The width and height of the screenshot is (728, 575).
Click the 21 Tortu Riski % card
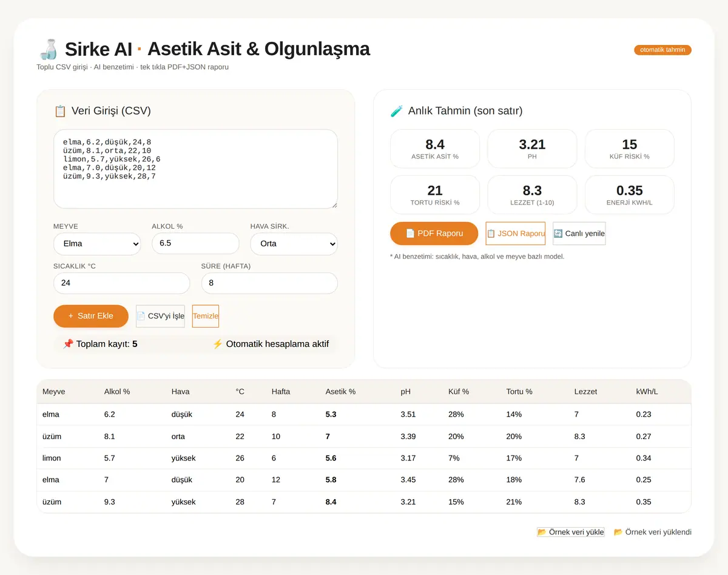click(435, 195)
